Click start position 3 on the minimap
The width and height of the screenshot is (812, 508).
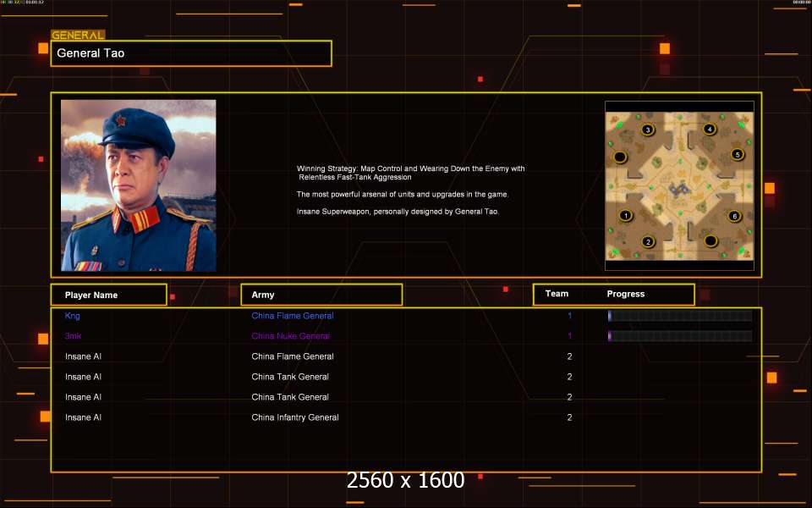[647, 130]
